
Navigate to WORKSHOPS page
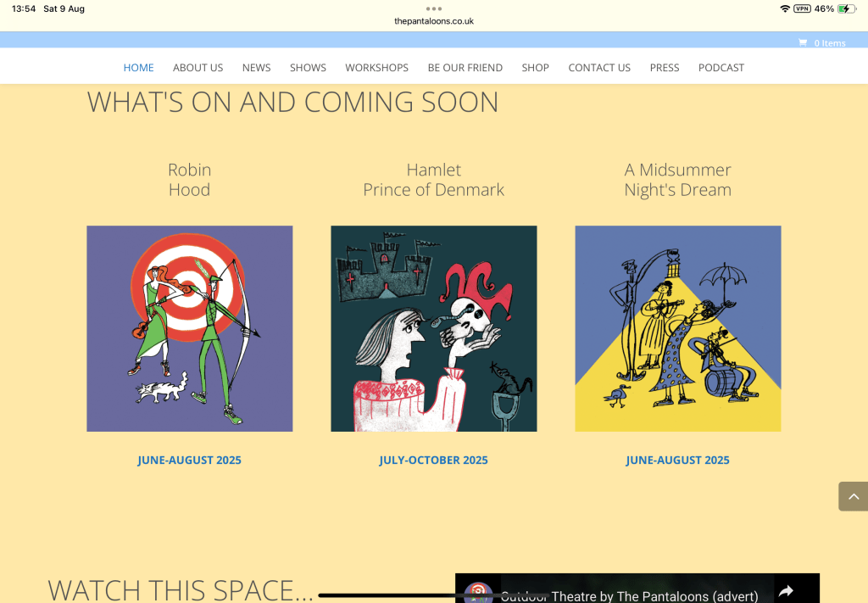pyautogui.click(x=376, y=68)
